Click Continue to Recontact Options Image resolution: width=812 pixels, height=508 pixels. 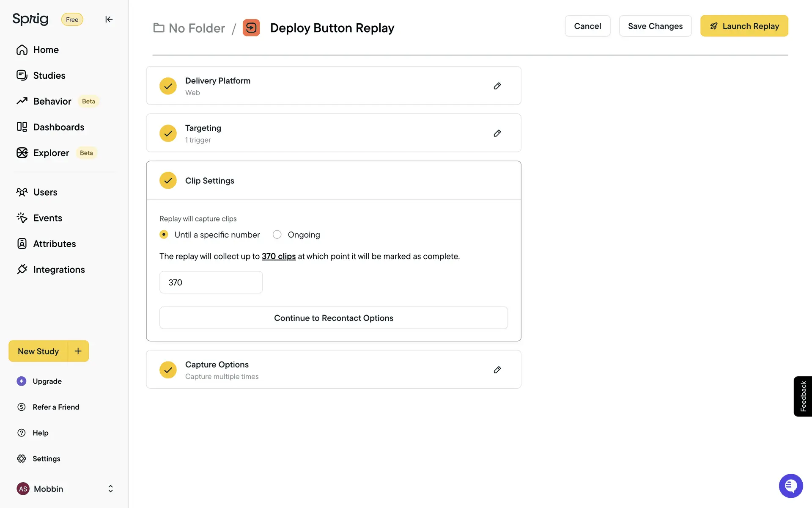coord(333,318)
